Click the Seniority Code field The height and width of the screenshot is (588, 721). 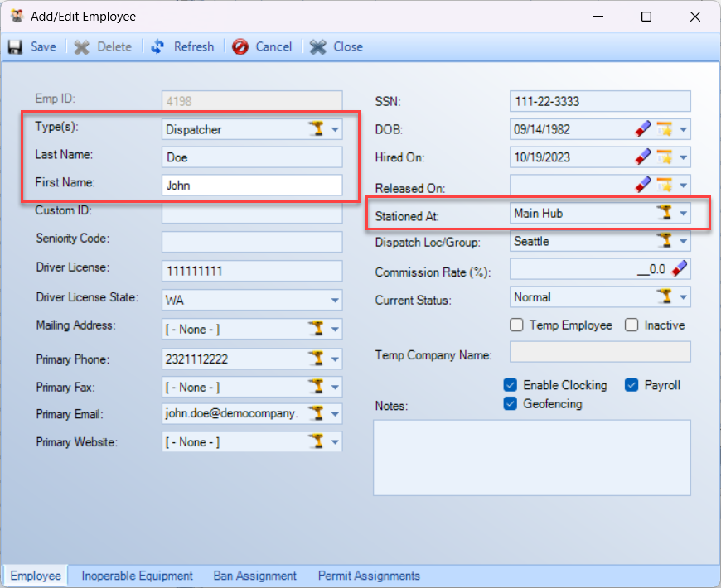(x=252, y=242)
